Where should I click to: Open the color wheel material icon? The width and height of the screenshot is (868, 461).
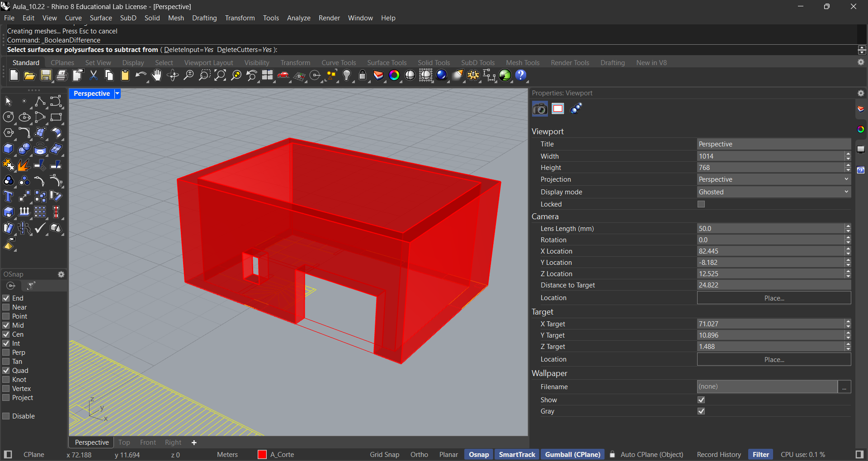pyautogui.click(x=394, y=75)
